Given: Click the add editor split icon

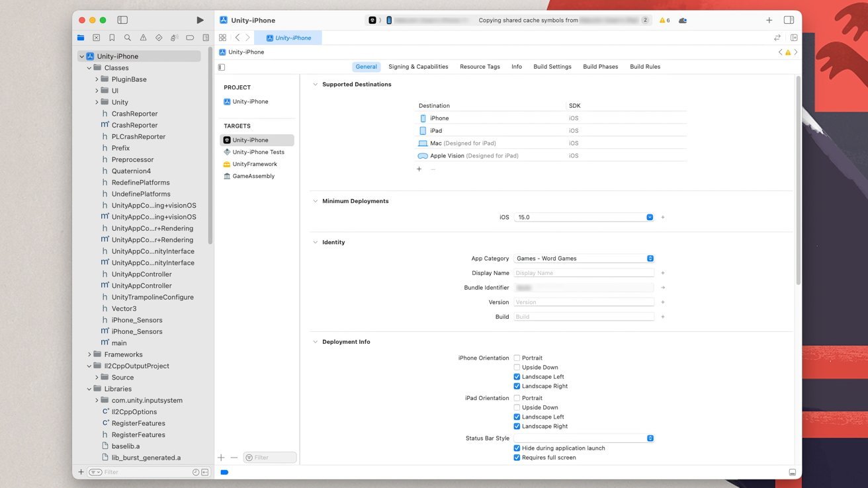Looking at the screenshot, I should point(794,38).
